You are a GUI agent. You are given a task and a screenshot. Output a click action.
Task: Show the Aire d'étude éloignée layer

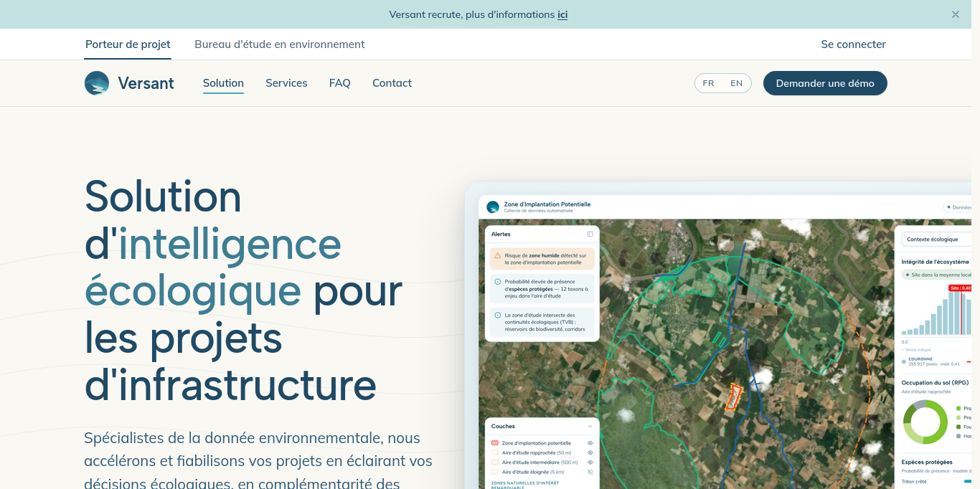point(590,472)
